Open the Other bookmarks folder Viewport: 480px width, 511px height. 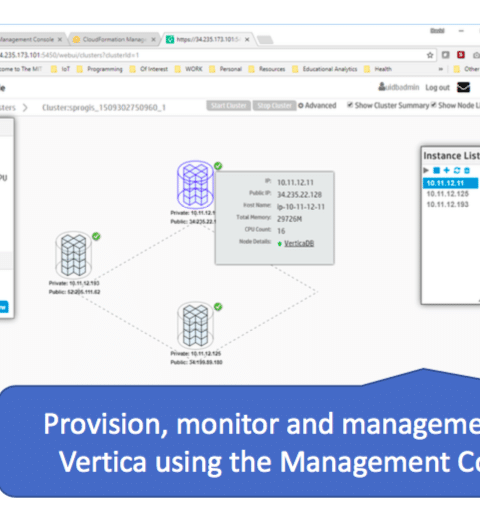(467, 69)
